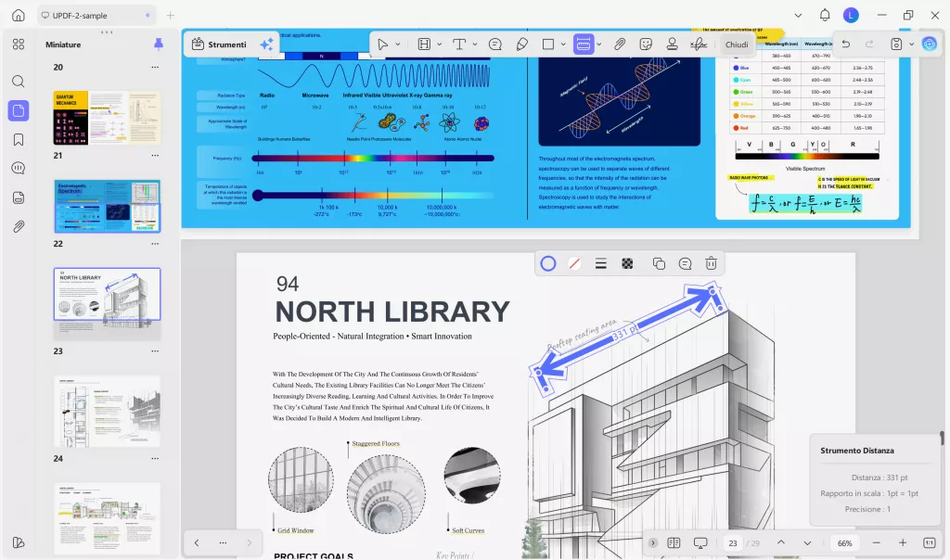Copy the selected distance annotation

pyautogui.click(x=659, y=263)
